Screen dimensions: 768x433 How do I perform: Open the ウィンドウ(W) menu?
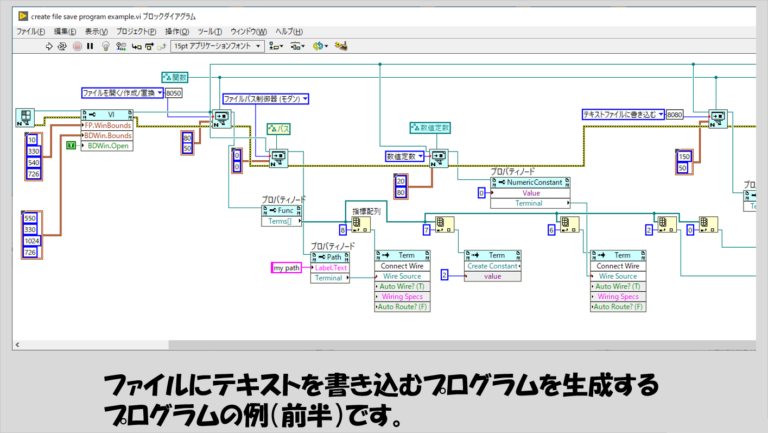click(x=248, y=31)
